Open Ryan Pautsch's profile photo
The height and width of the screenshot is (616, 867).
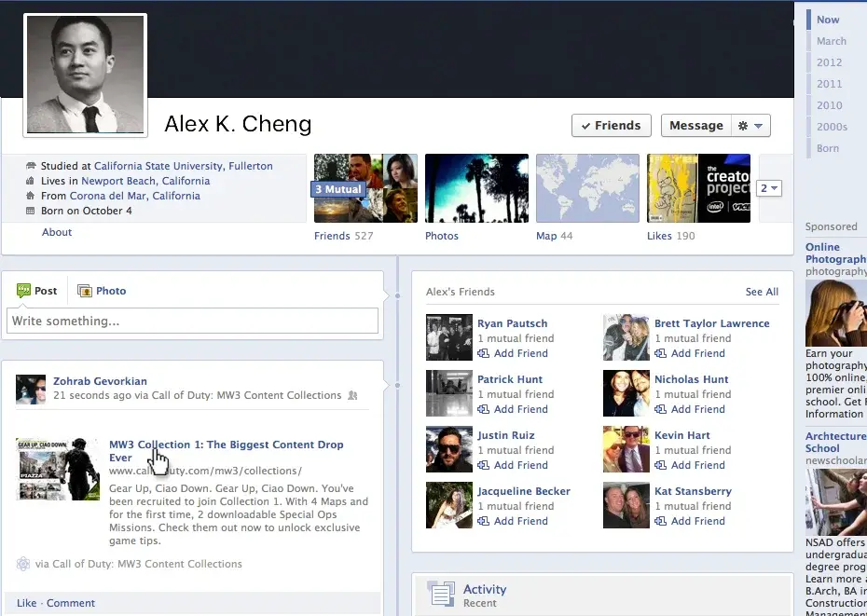pos(449,337)
